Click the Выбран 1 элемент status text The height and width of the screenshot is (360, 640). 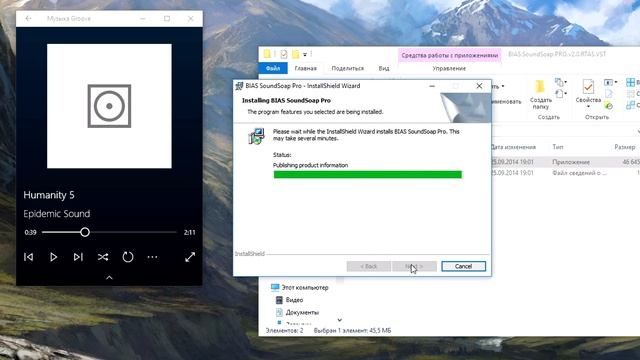(x=352, y=331)
